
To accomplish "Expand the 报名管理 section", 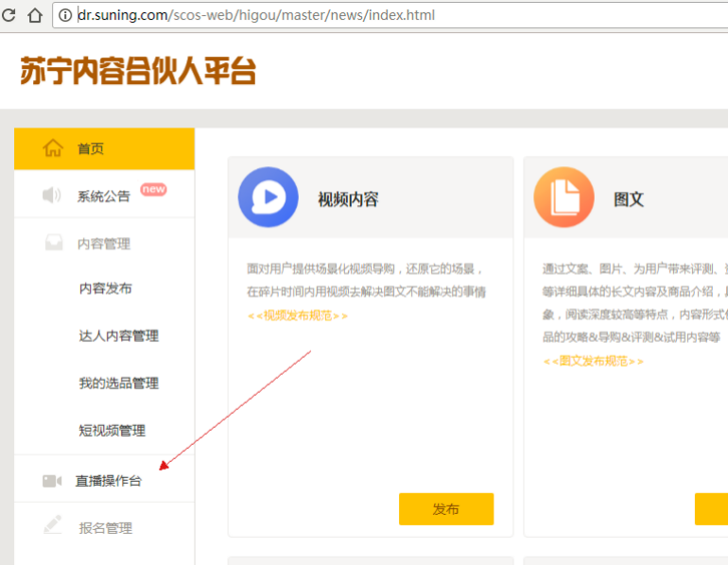I will tap(104, 528).
